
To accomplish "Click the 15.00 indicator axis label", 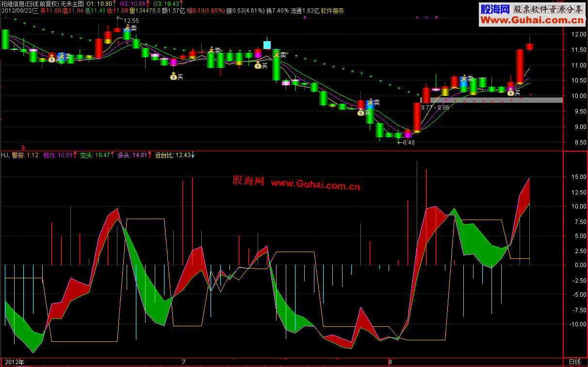I will (x=579, y=177).
